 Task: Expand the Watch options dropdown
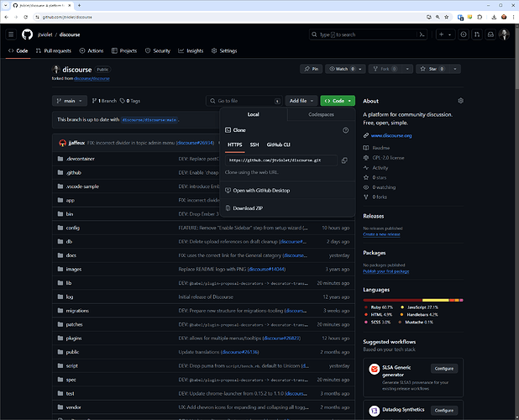360,69
